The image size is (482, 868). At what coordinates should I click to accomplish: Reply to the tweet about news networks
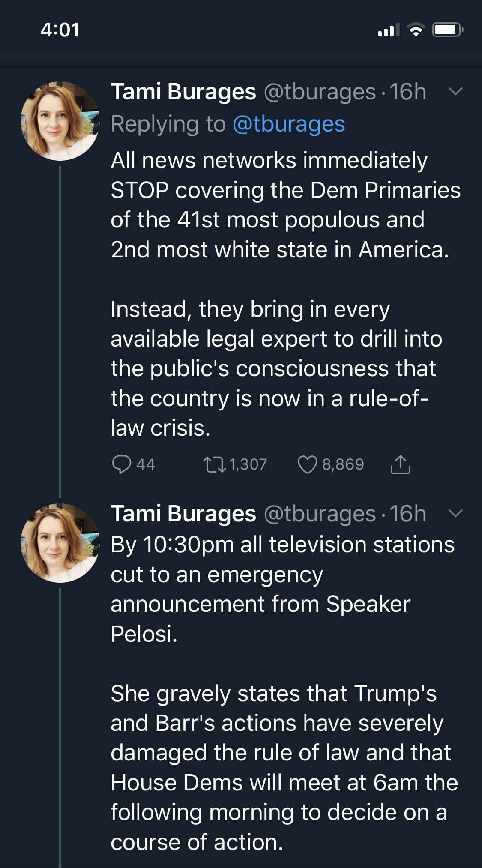pyautogui.click(x=121, y=464)
